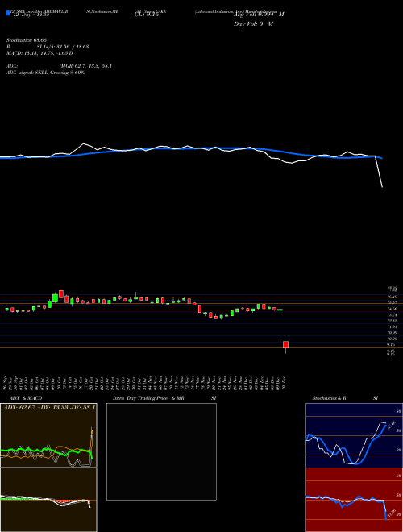Viewport: 403px width, 532px height.
Task: Click the 'ADX: 62.67 +DY: 13.33 -DY: 58.1' header
Action: (49, 407)
